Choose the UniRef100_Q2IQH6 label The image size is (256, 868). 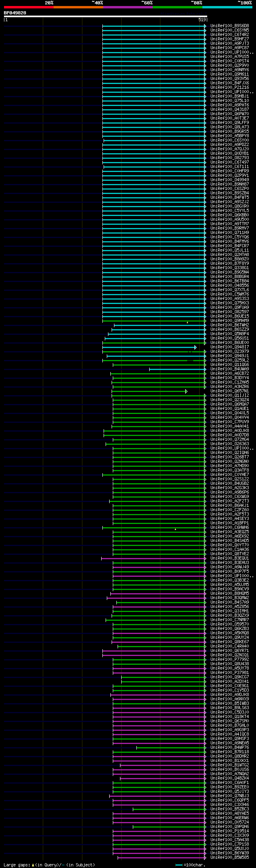[230, 452]
